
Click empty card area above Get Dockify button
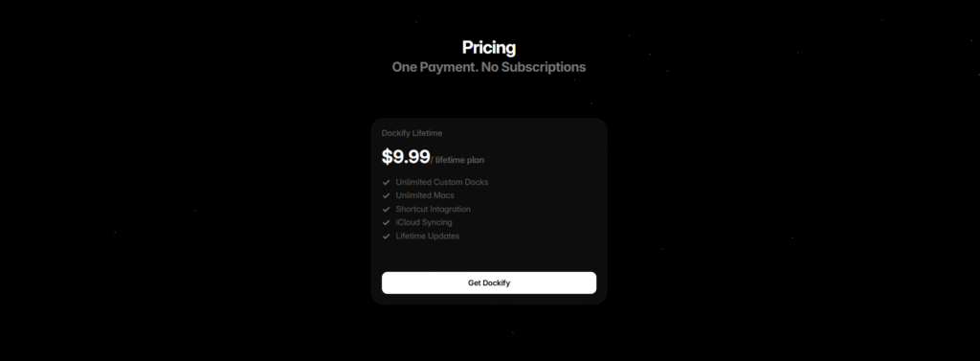point(489,257)
